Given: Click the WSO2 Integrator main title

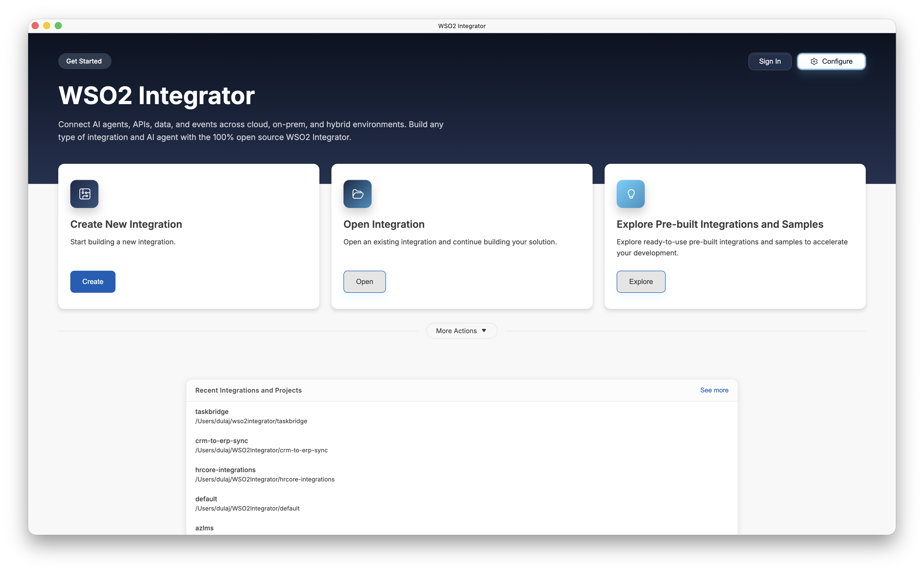Looking at the screenshot, I should point(156,95).
